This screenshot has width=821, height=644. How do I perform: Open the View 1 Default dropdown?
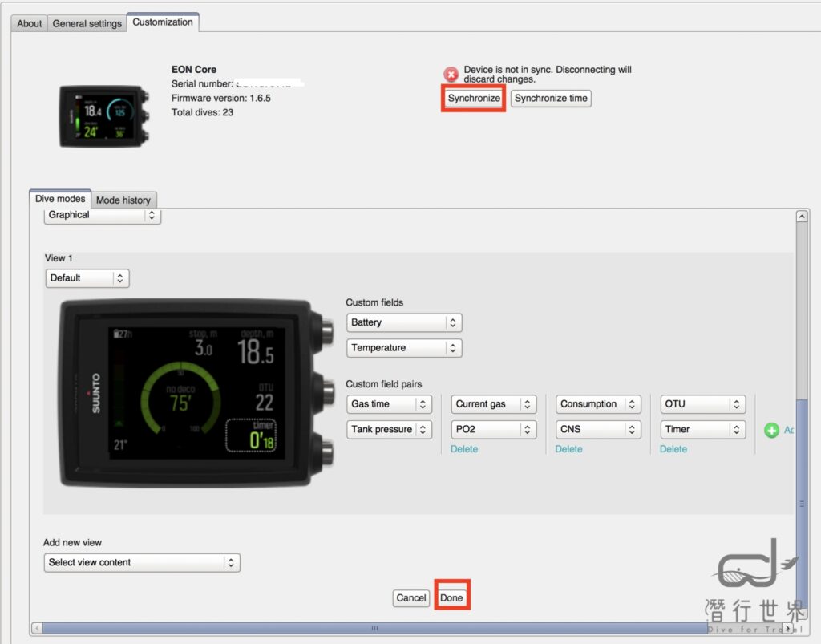point(87,278)
